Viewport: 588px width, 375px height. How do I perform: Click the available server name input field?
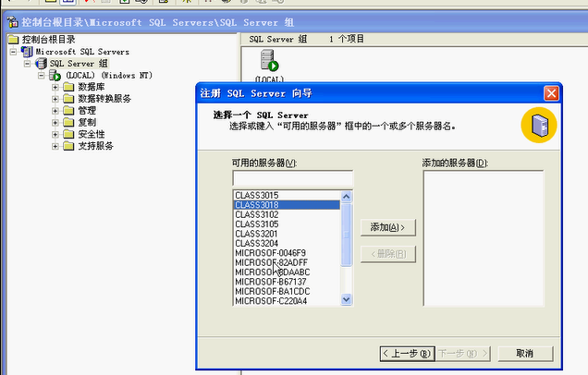[x=292, y=178]
